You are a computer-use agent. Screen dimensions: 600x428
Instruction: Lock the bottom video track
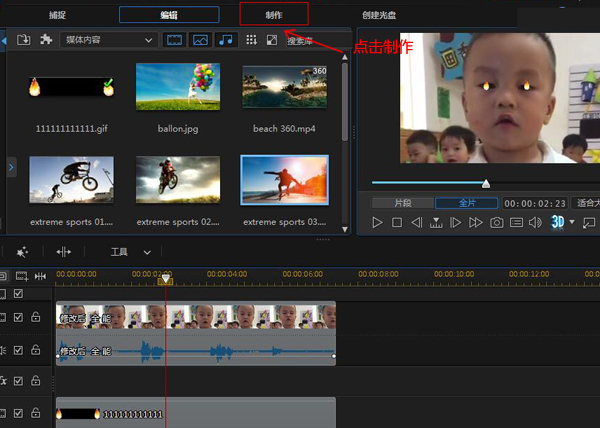[36, 413]
